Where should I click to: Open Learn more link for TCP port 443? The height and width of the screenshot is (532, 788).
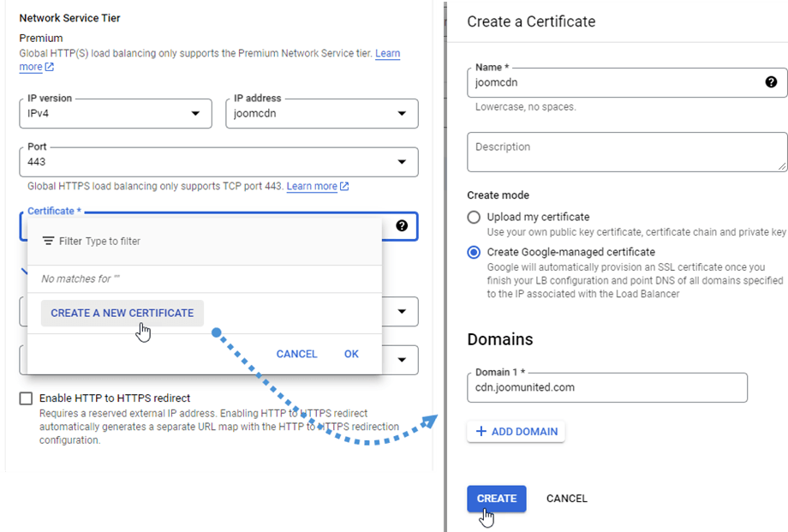(312, 187)
